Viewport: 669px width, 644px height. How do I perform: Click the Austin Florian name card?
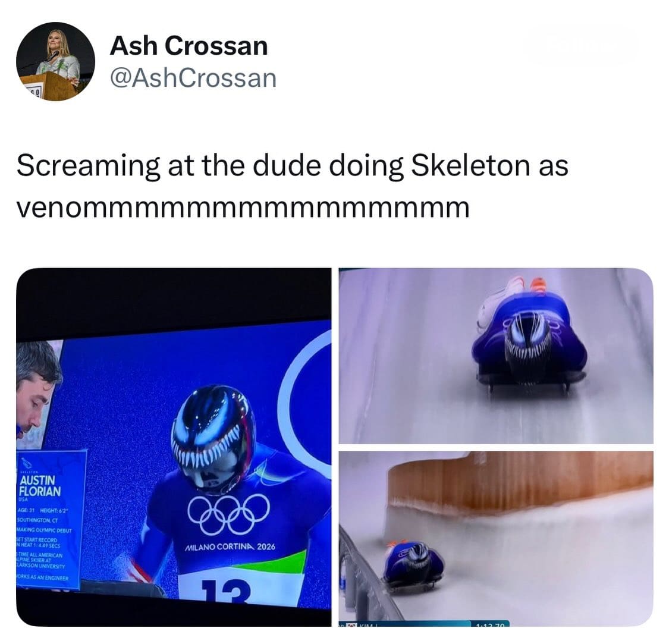coord(51,519)
